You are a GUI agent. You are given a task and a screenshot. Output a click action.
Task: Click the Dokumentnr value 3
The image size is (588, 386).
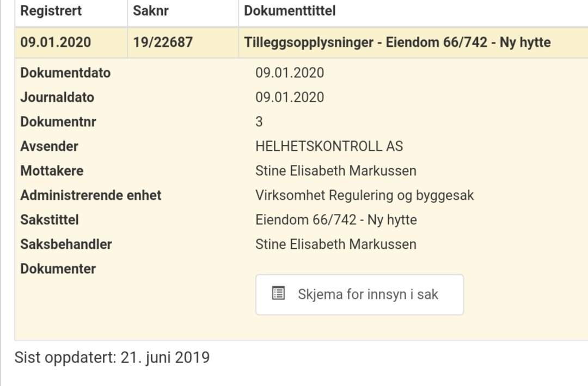point(259,122)
